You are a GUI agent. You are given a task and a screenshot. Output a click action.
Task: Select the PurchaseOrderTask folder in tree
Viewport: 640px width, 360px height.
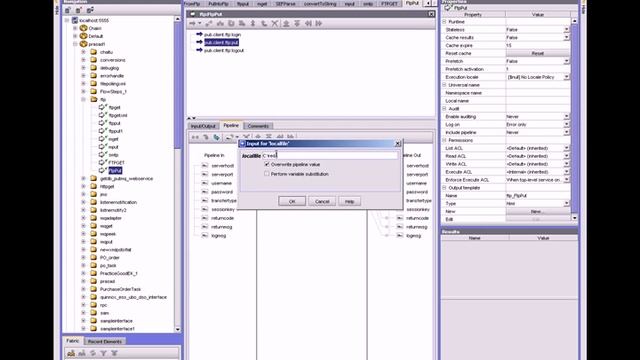[x=120, y=289]
